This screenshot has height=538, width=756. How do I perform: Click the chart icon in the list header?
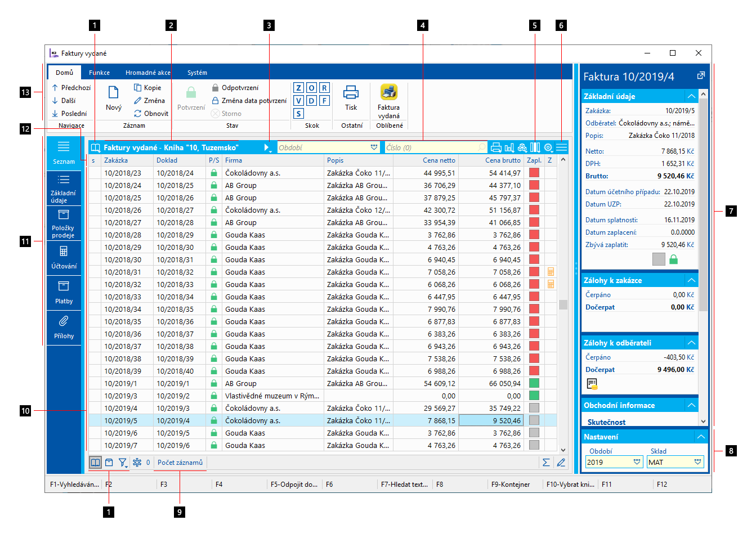pyautogui.click(x=509, y=147)
